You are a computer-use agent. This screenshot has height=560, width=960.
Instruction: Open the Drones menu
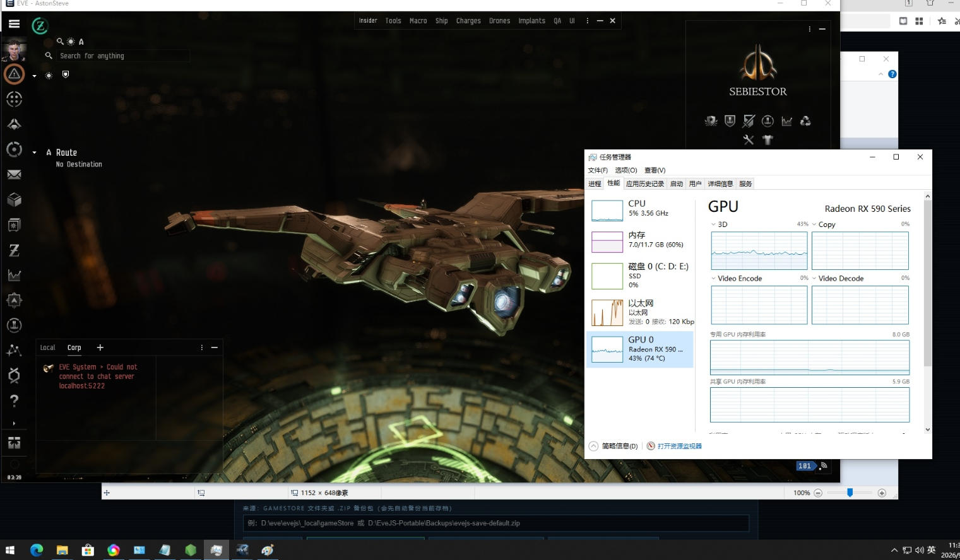coord(499,21)
